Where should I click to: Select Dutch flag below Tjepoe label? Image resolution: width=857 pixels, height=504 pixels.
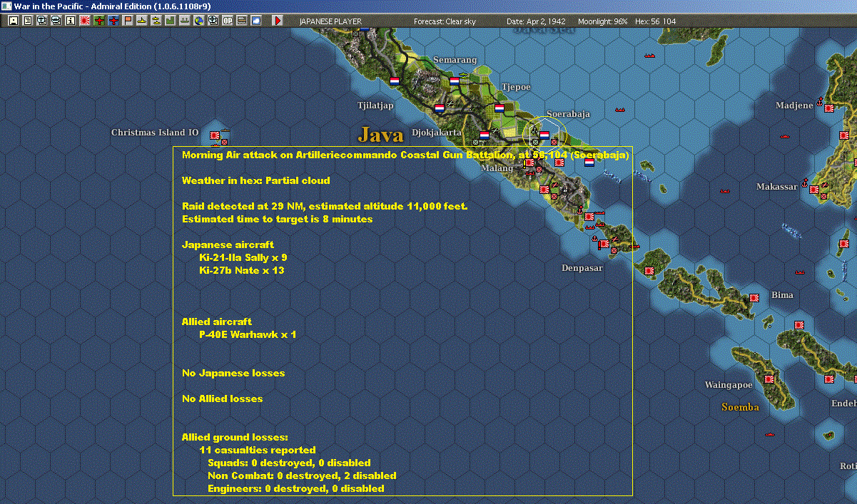click(x=500, y=108)
